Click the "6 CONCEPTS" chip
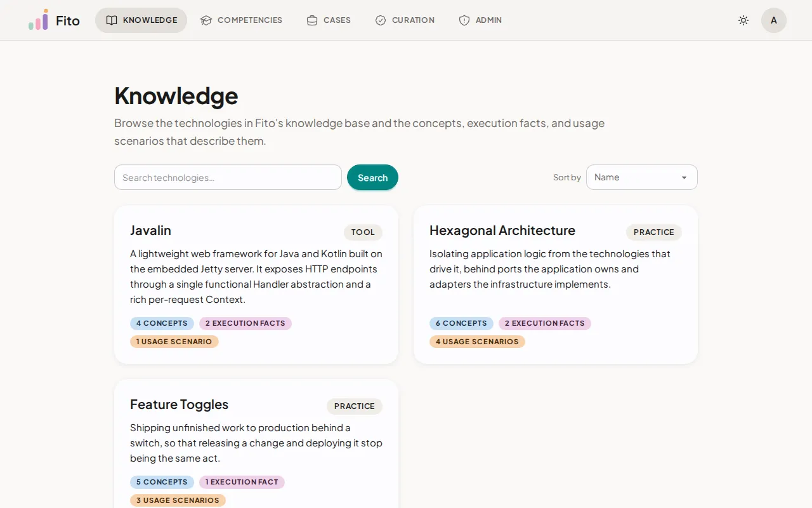 (461, 323)
